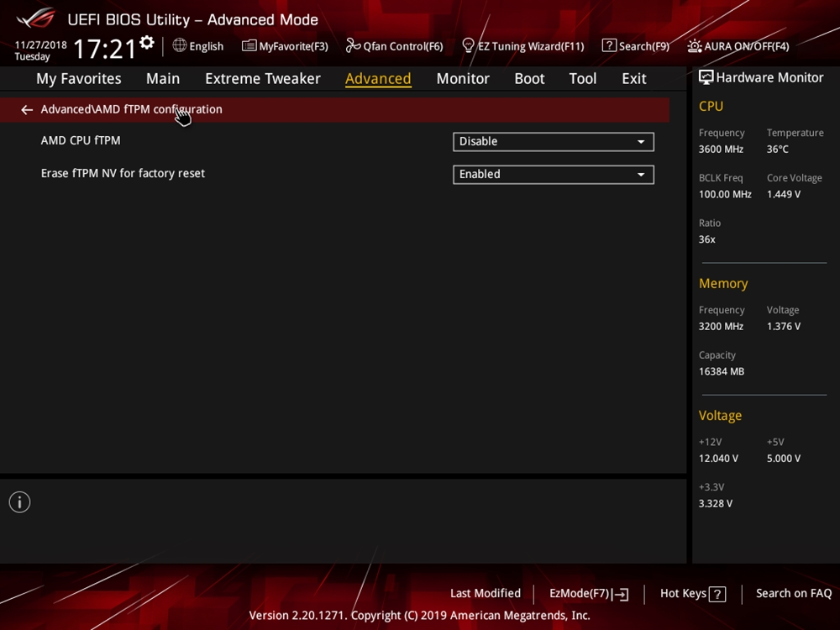Click memory voltage value 1.376 V

(783, 326)
